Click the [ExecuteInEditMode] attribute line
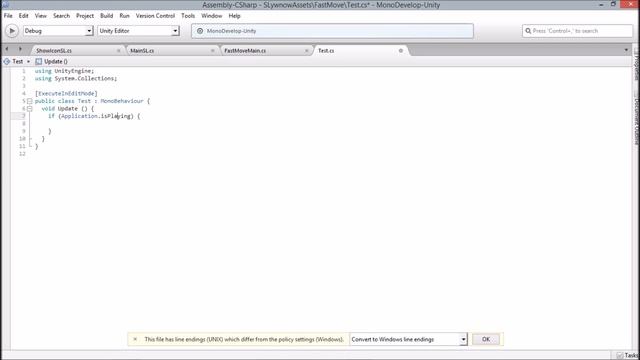640x360 pixels. [66, 93]
